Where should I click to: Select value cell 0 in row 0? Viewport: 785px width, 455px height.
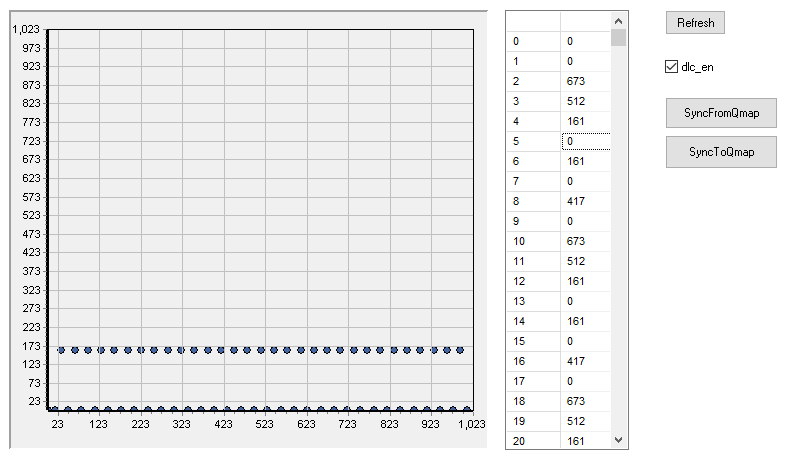(586, 41)
